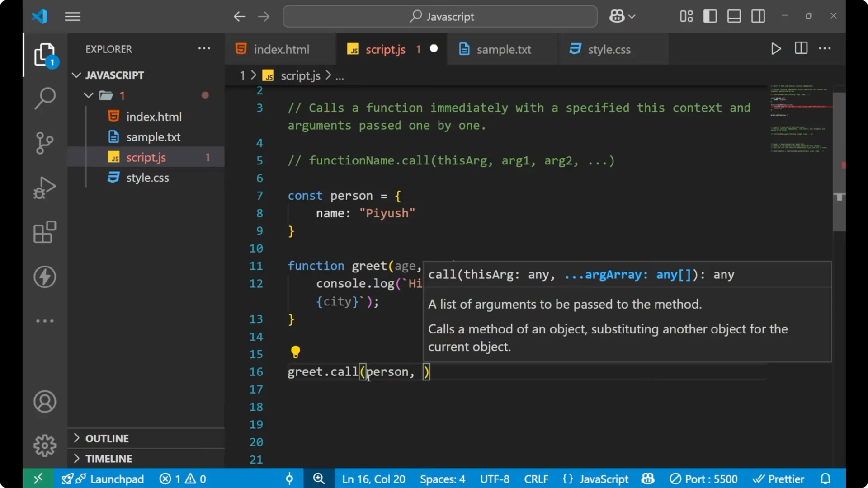Open the Manage settings gear icon

coord(45,445)
